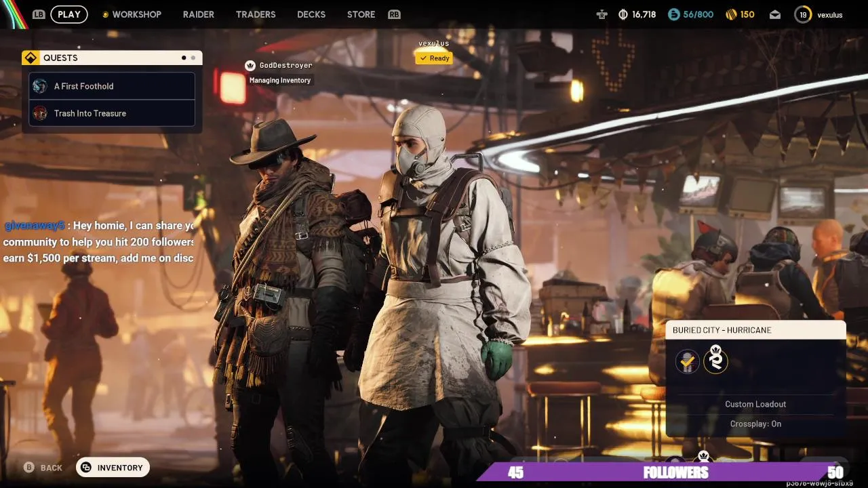Toggle the yellow Ready status badge
The image size is (868, 488).
(434, 58)
